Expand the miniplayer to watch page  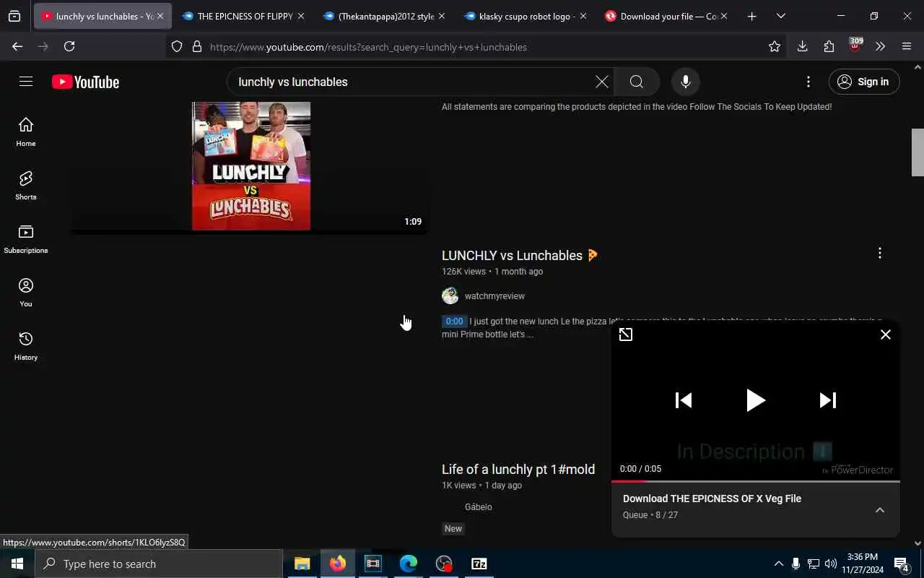tap(626, 335)
